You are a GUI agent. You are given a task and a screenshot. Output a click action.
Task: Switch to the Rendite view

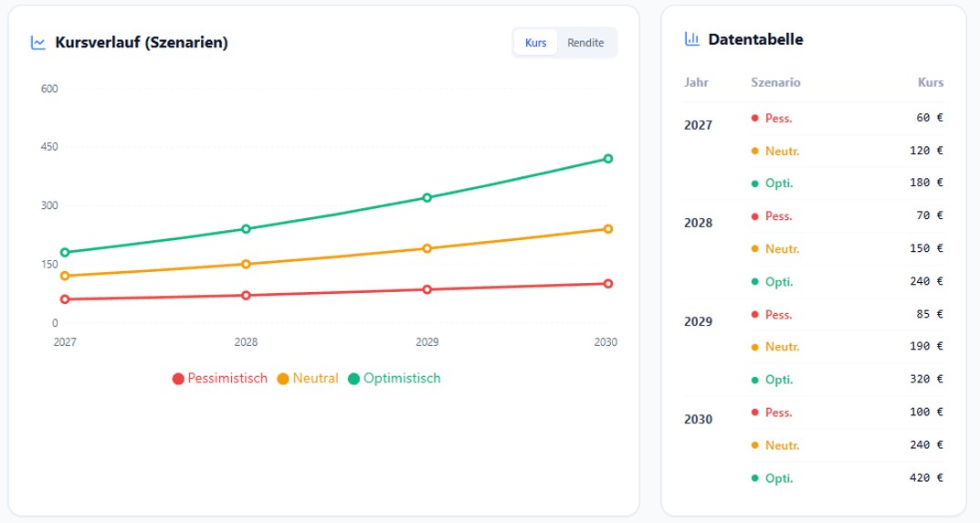pos(585,43)
